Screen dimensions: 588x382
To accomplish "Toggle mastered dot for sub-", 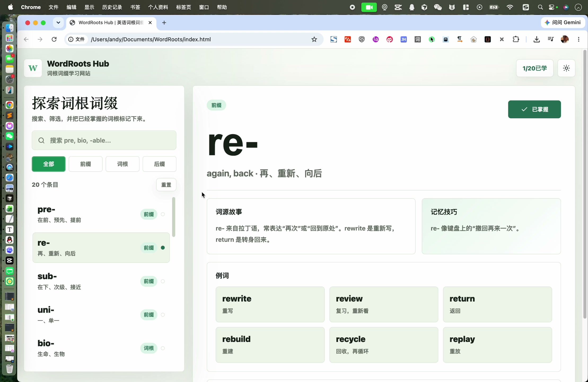I will pyautogui.click(x=163, y=281).
